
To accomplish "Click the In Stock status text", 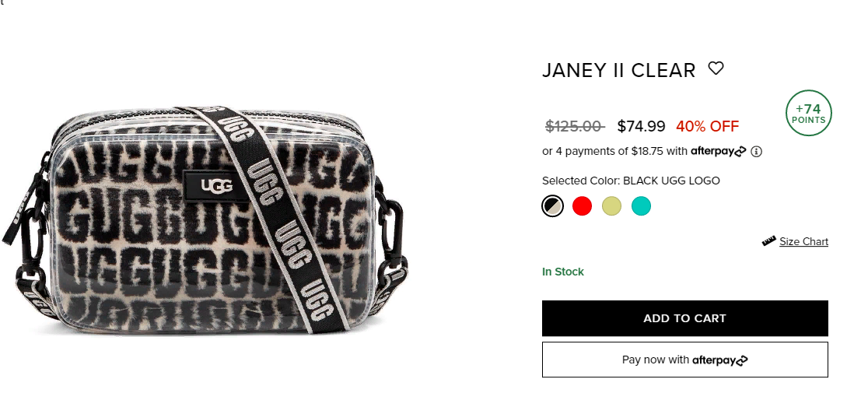I will (563, 272).
